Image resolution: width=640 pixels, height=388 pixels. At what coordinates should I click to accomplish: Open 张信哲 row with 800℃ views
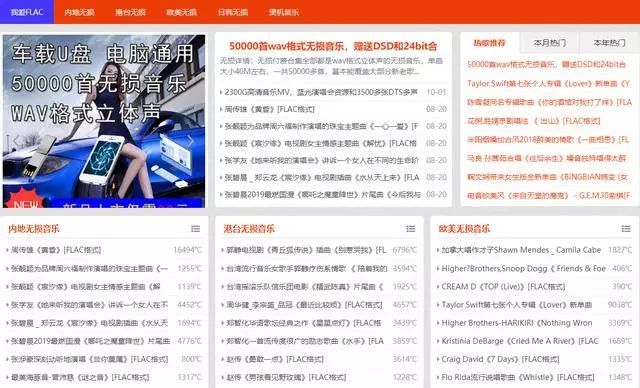[x=89, y=359]
